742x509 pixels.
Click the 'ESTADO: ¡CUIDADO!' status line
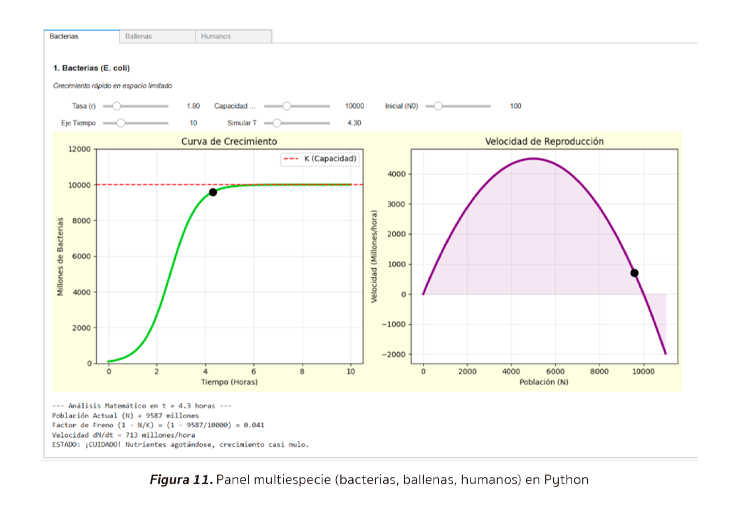click(x=180, y=444)
